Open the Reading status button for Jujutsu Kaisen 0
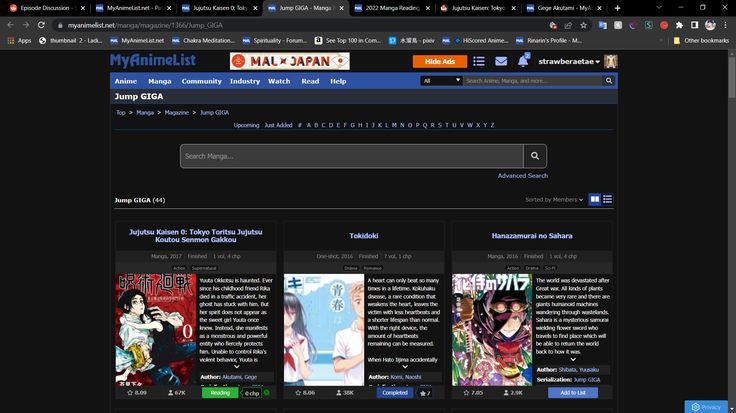Screen dimensions: 736x413 (220, 393)
